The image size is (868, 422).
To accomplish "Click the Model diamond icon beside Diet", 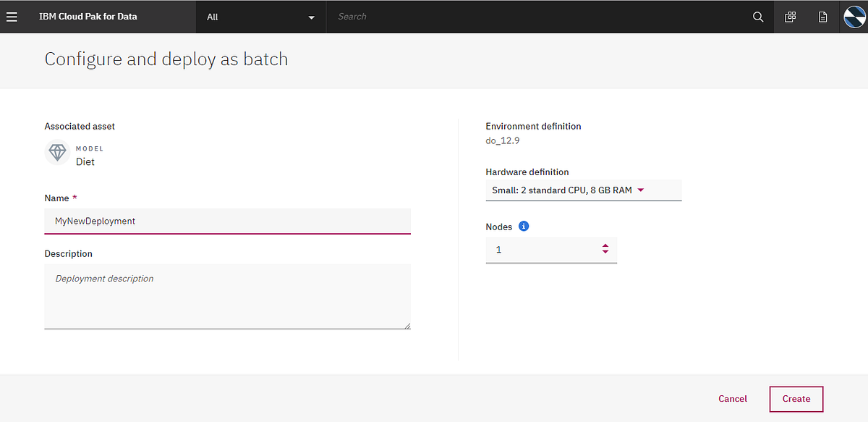I will [57, 152].
